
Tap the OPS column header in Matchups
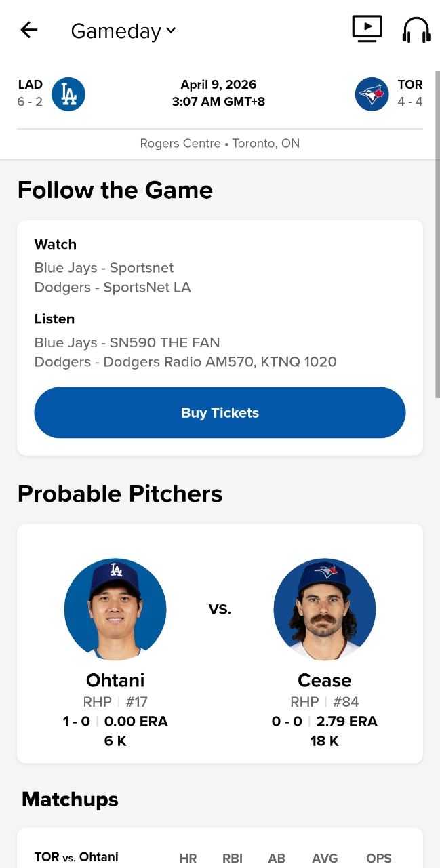pos(378,859)
